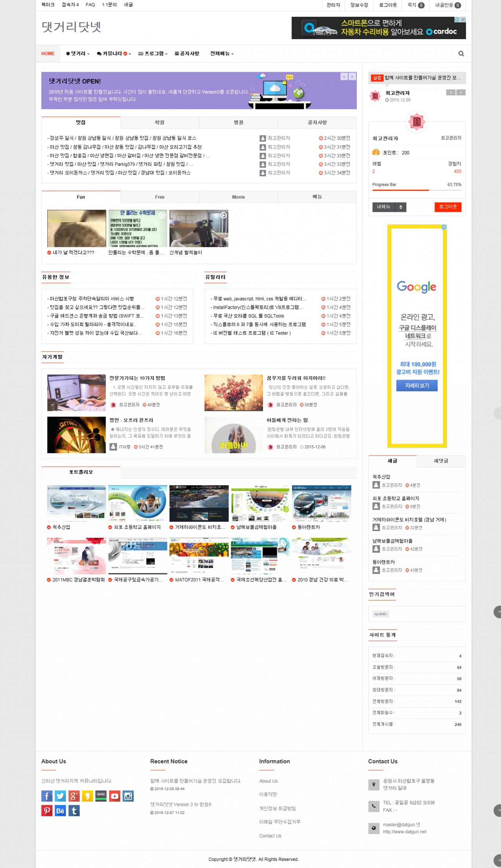Open the KakaoStory yellow icon in footer
501x868 pixels.
point(87,796)
